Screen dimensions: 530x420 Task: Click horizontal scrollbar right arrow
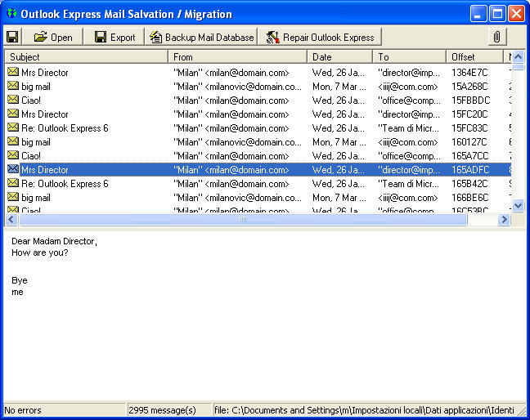(504, 220)
